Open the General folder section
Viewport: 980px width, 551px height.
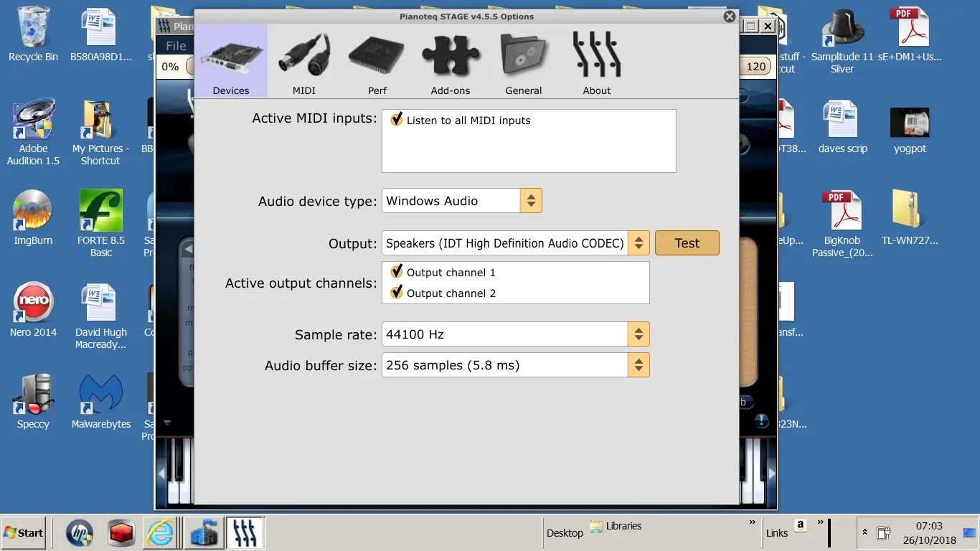[x=523, y=62]
